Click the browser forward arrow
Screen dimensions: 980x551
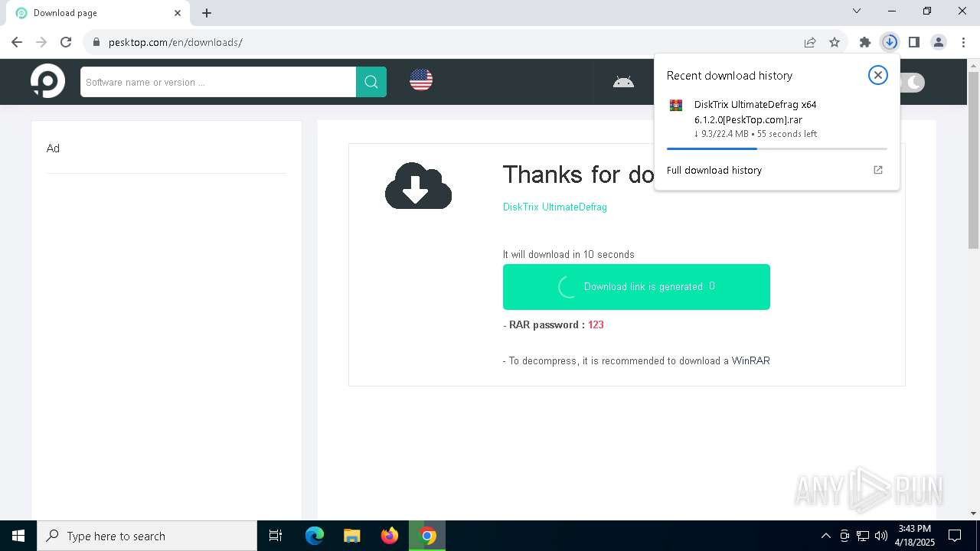point(41,42)
